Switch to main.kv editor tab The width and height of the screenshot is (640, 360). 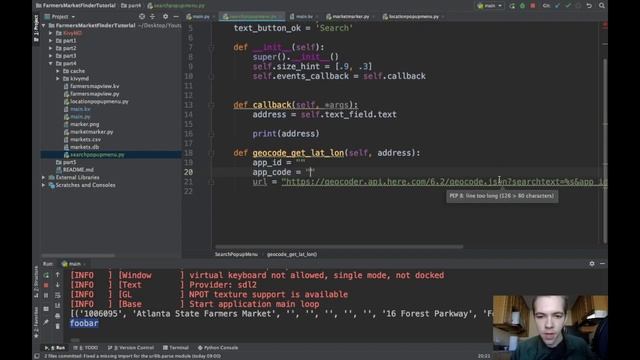point(301,17)
